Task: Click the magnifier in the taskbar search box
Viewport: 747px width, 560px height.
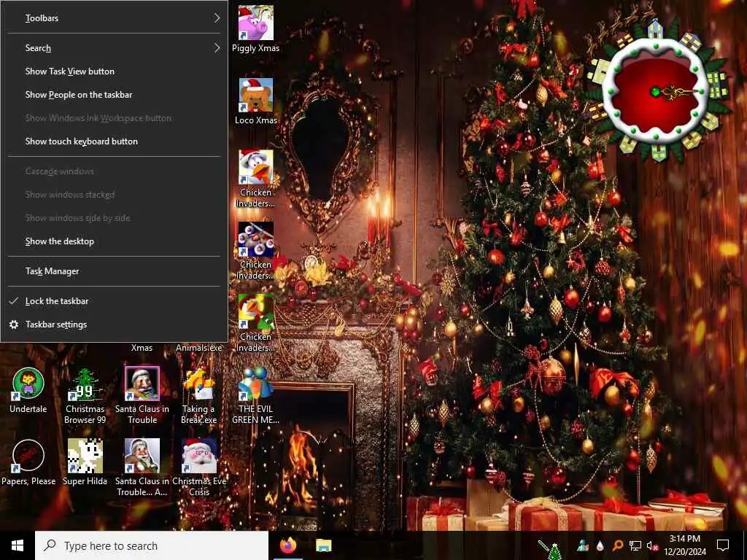Action: pos(50,545)
